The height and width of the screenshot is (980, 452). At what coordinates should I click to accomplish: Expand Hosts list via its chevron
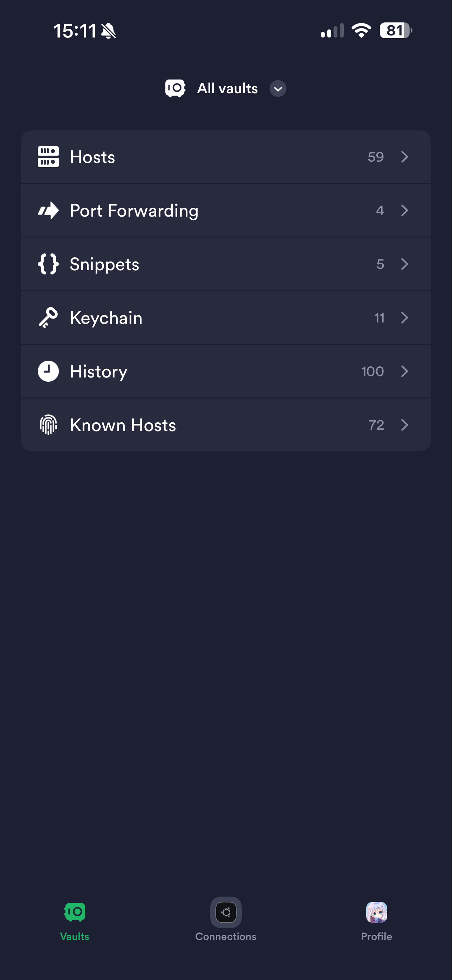[405, 157]
